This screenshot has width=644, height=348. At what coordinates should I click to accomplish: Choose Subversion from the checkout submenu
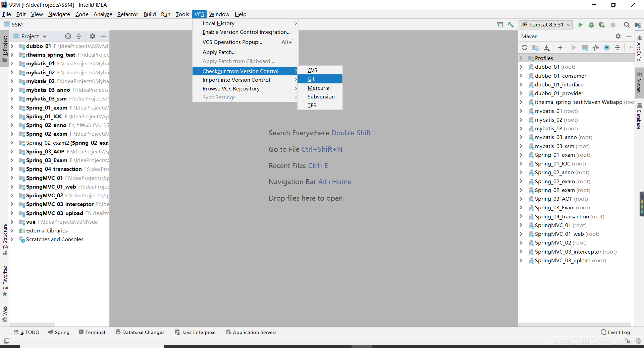[320, 96]
